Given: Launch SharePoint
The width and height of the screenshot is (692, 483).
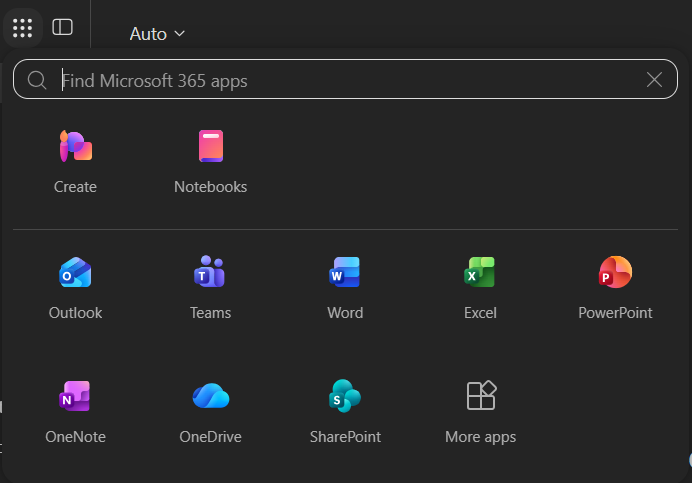Looking at the screenshot, I should [x=345, y=411].
